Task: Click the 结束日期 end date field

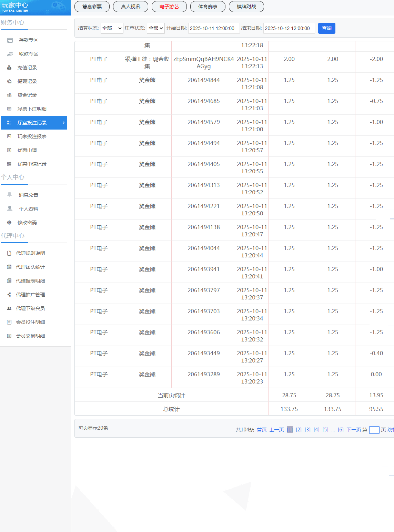Action: click(x=289, y=28)
